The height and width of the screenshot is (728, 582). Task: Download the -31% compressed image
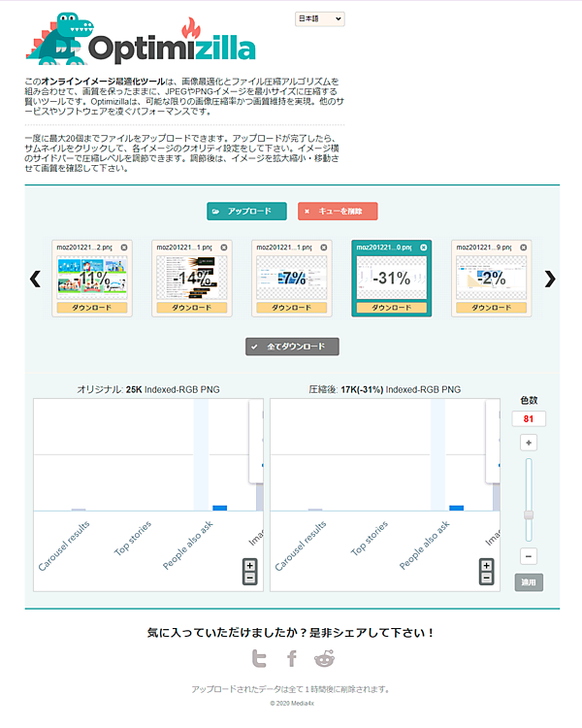coord(391,308)
